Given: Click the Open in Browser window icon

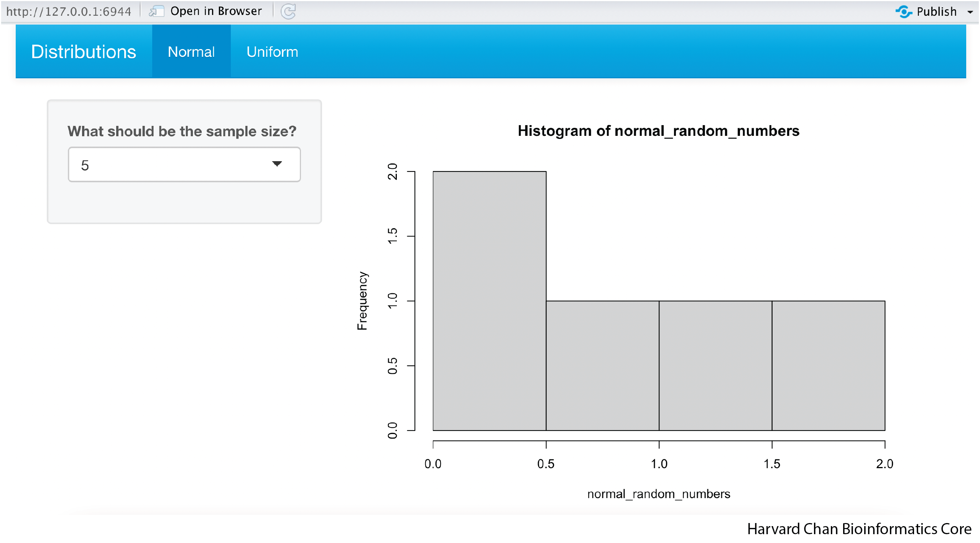Looking at the screenshot, I should pos(156,12).
